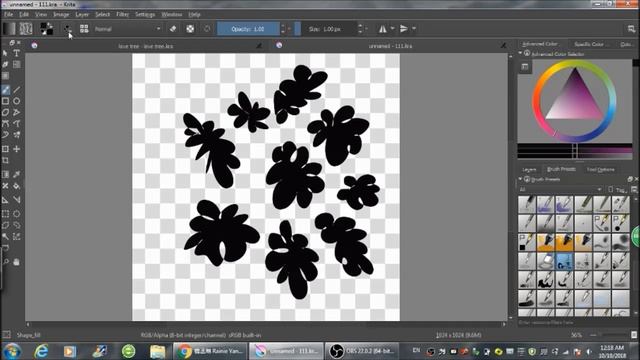Select the Pan hand tool
The image size is (640, 360).
coord(17,262)
